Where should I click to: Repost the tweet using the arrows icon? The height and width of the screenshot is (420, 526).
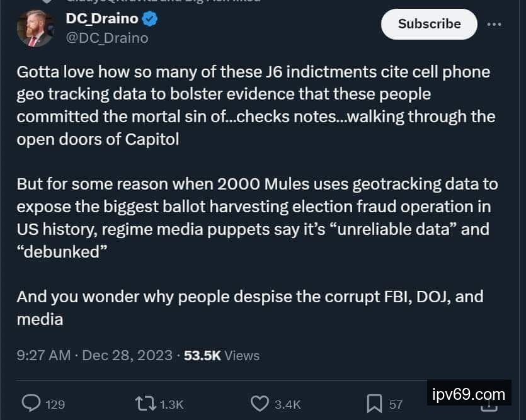click(146, 404)
